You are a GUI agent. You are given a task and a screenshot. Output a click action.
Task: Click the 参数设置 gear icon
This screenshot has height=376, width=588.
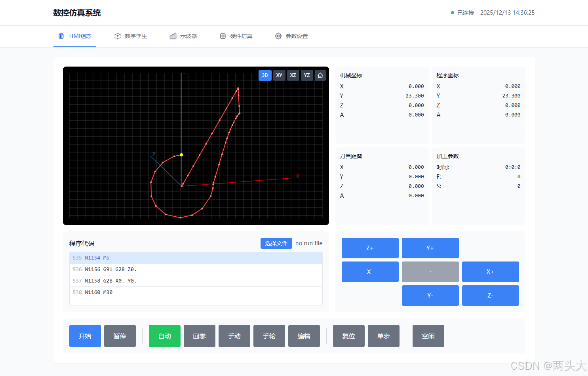pyautogui.click(x=278, y=36)
